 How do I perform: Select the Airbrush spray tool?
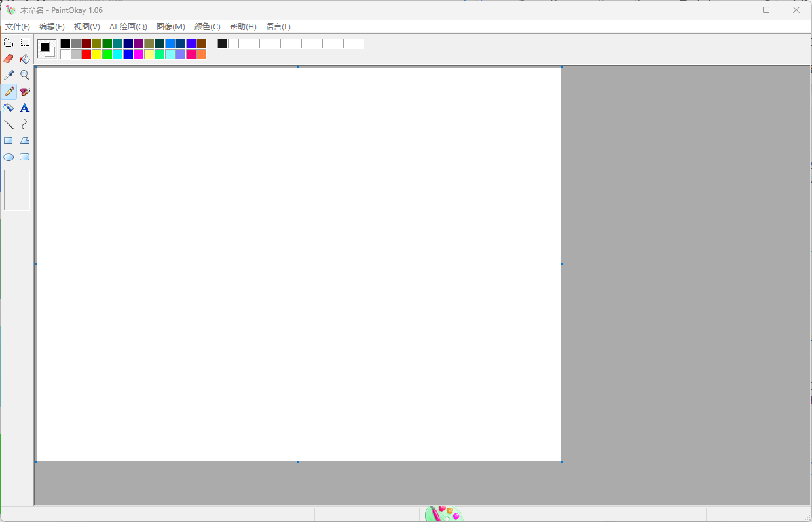9,108
